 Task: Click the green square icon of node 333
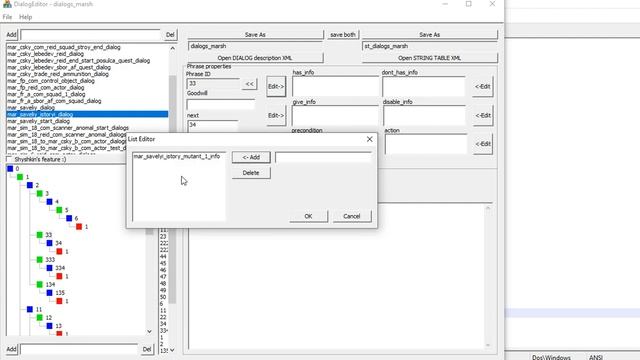tap(40, 260)
